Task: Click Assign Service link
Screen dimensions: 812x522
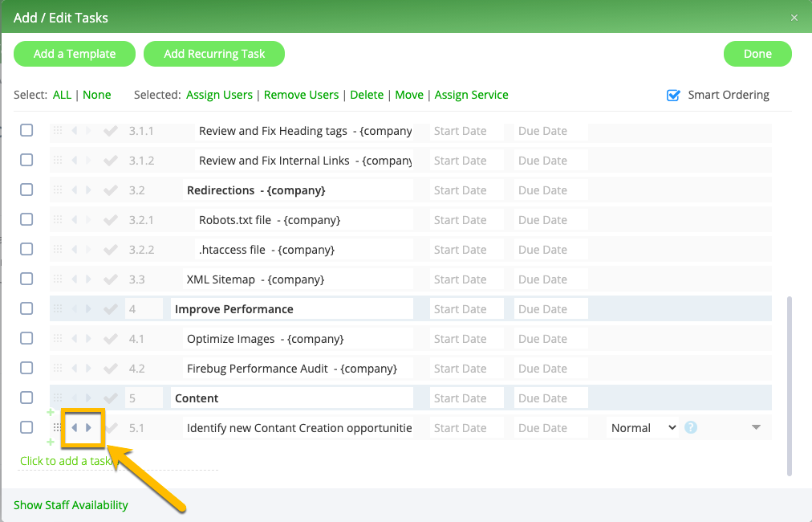Action: 471,95
